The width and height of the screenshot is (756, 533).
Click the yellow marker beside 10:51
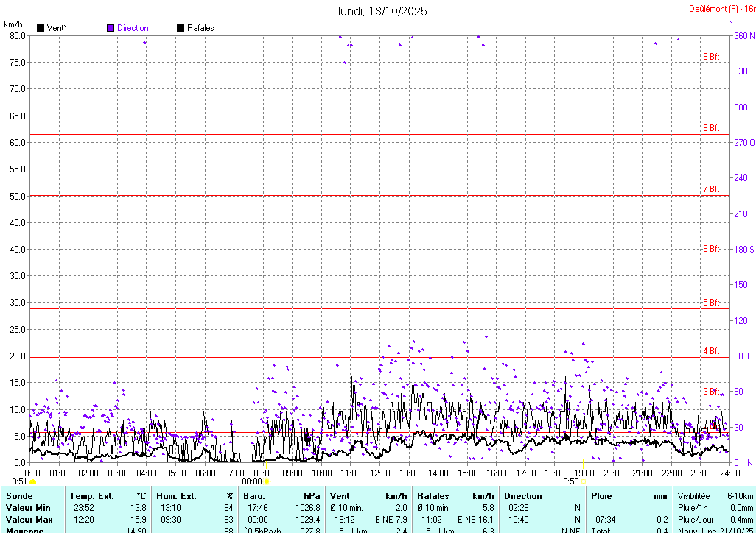pyautogui.click(x=32, y=481)
